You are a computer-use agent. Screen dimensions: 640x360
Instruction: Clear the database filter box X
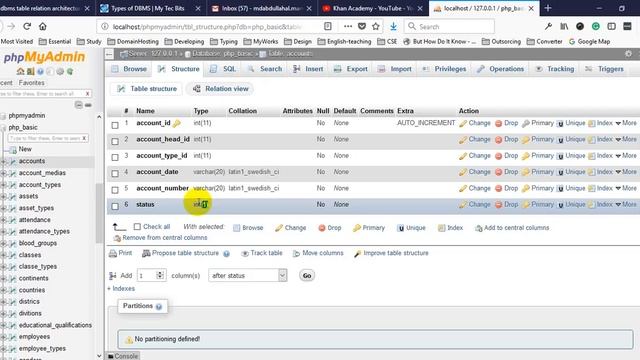(87, 94)
